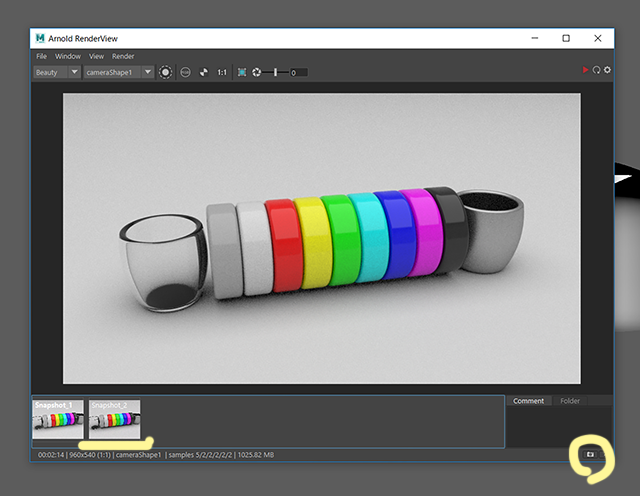Image resolution: width=640 pixels, height=496 pixels.
Task: Set zoom to 1:1 actual size
Action: pos(222,72)
